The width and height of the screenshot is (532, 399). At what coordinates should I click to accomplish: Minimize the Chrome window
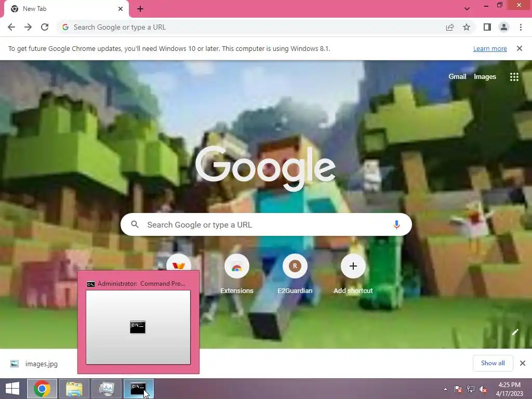coord(486,6)
